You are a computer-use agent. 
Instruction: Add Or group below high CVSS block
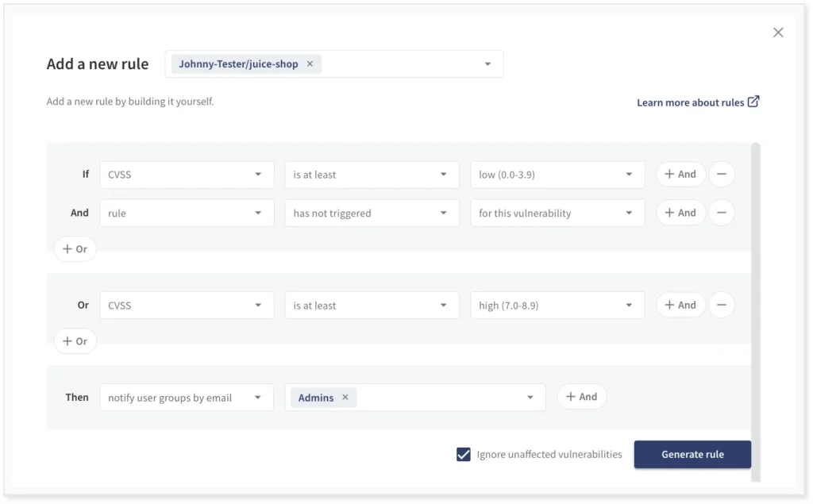[x=75, y=341]
